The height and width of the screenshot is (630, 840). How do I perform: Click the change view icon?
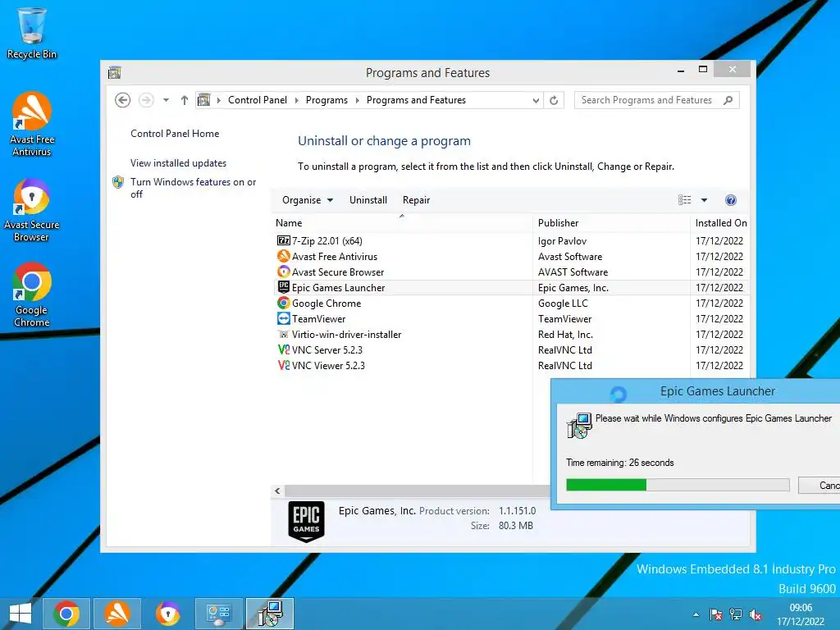pos(685,200)
